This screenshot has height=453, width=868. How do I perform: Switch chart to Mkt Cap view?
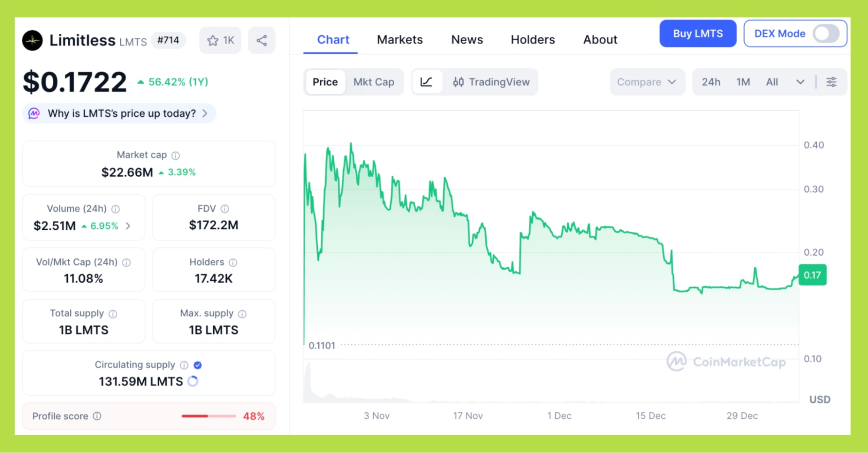coord(373,82)
